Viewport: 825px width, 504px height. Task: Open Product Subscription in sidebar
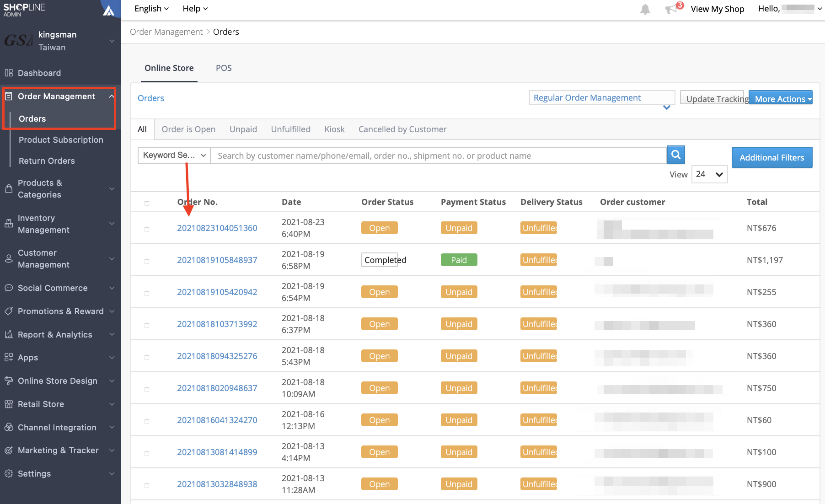pyautogui.click(x=61, y=139)
